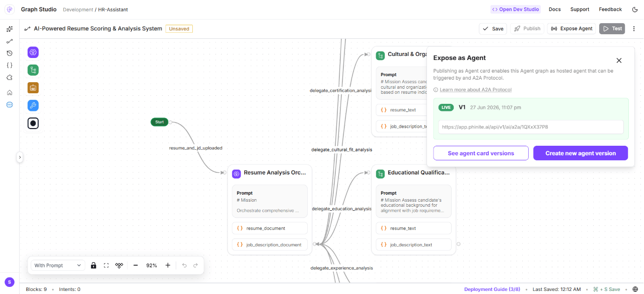
Task: Add a green tree router block
Action: (x=33, y=70)
